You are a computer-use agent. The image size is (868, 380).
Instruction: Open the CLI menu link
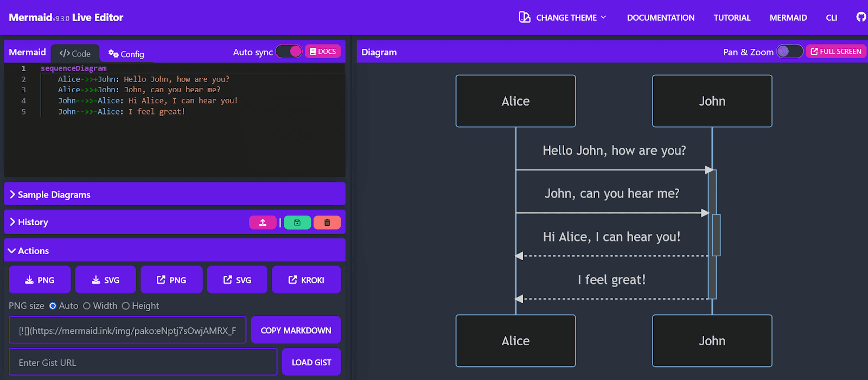(832, 18)
